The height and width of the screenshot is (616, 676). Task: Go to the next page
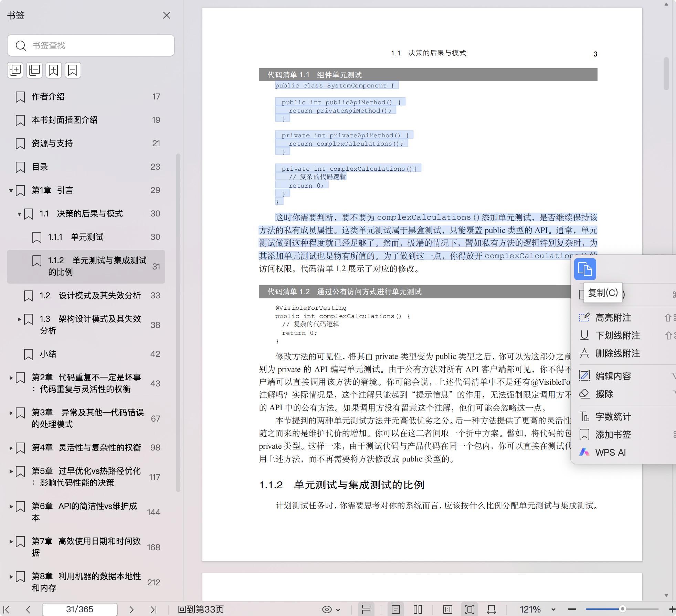[131, 609]
